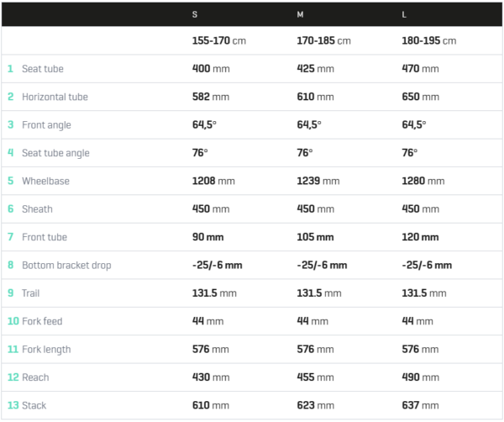Click the 1239 mm wheelbase value
This screenshot has width=504, height=422.
(318, 181)
